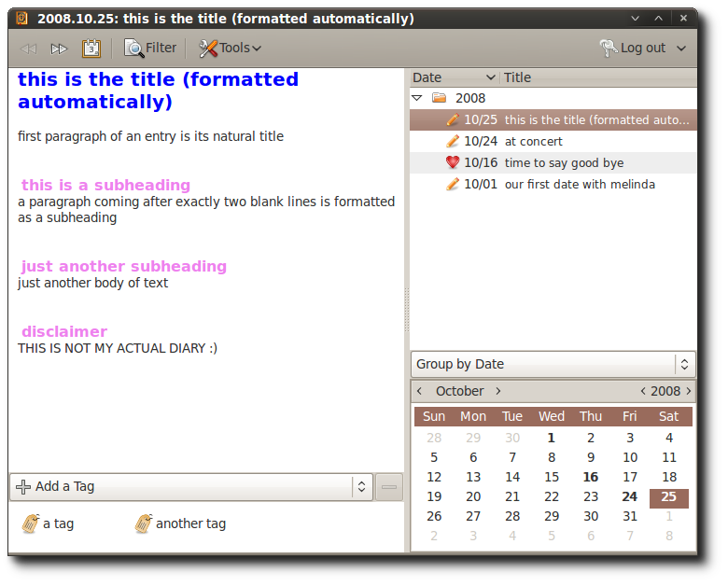The width and height of the screenshot is (728, 586).
Task: Click the pencil icon for 10/24 entry
Action: coord(453,141)
